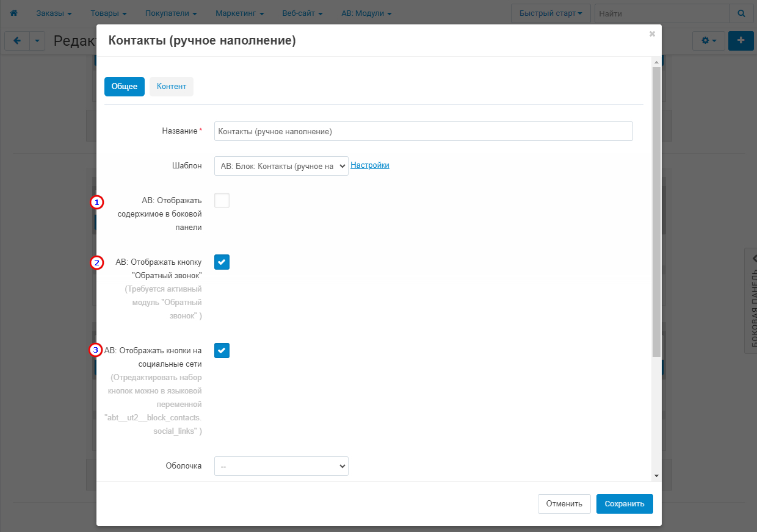Expand the Оболочка wrapper dropdown
This screenshot has width=757, height=532.
tap(281, 466)
